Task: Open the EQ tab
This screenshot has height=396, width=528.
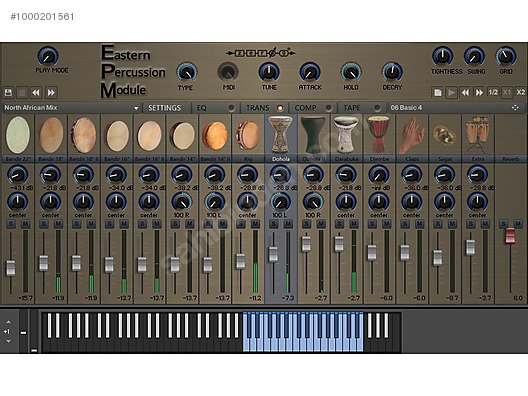Action: 201,108
